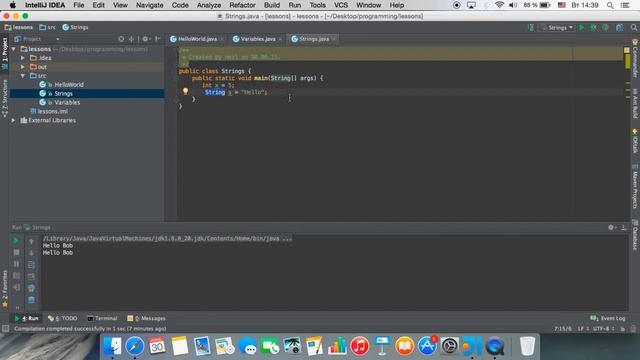Image resolution: width=640 pixels, height=360 pixels.
Task: Open the 6: TODO tool window
Action: 62,318
